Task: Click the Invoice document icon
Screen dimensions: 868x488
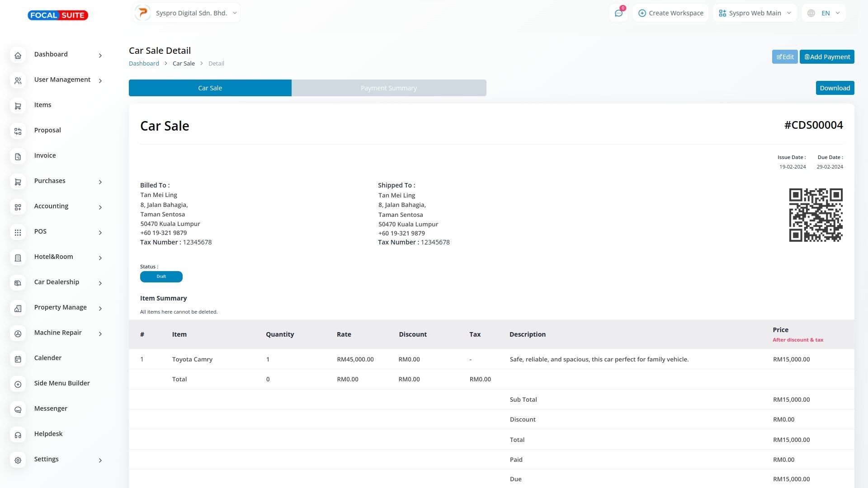Action: tap(18, 157)
